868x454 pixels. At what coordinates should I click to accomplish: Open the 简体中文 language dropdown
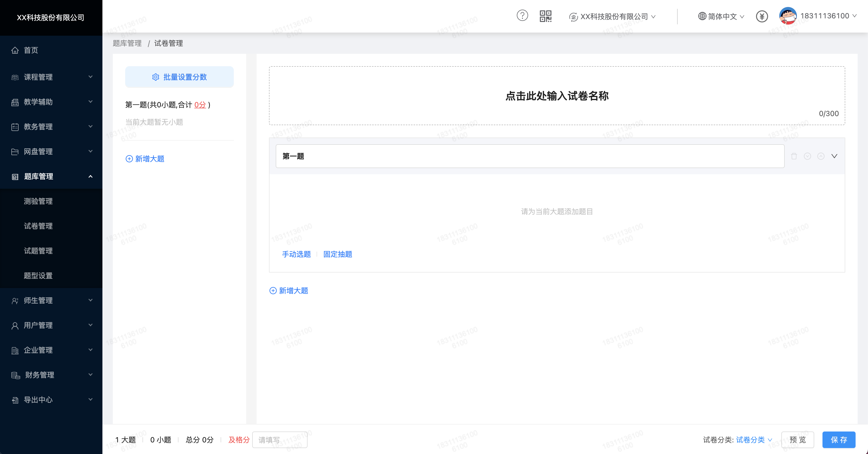pos(721,16)
